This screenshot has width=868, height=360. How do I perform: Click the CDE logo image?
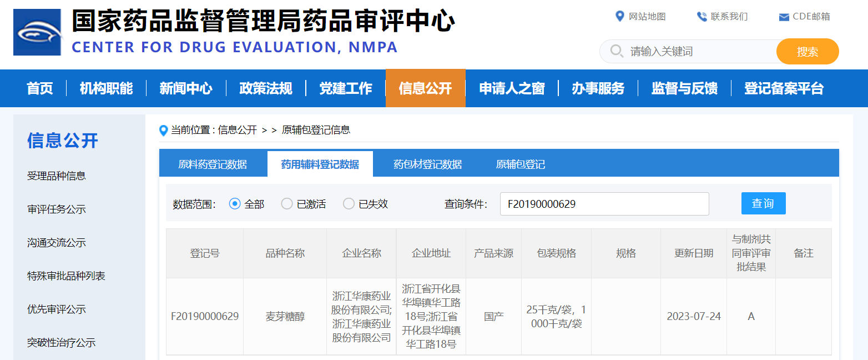(x=37, y=32)
